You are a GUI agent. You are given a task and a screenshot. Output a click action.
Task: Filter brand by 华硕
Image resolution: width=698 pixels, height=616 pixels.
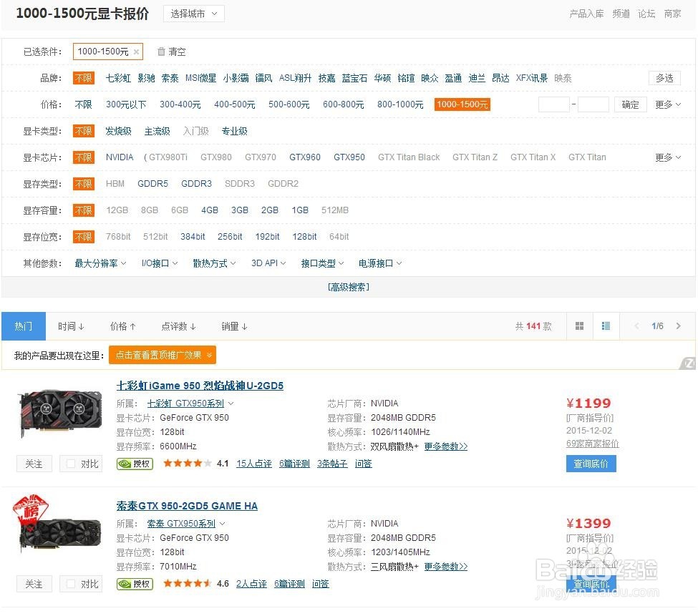click(382, 78)
